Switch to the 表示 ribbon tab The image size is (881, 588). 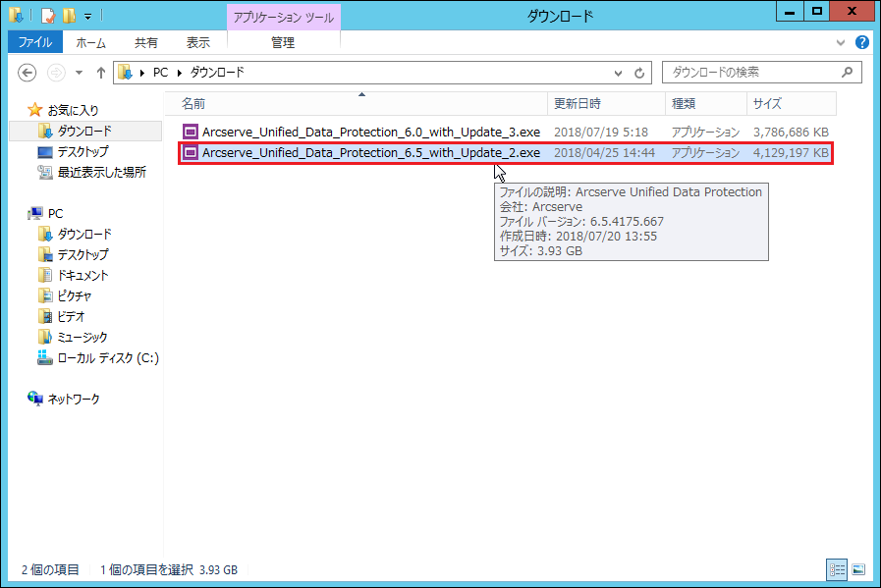click(197, 42)
